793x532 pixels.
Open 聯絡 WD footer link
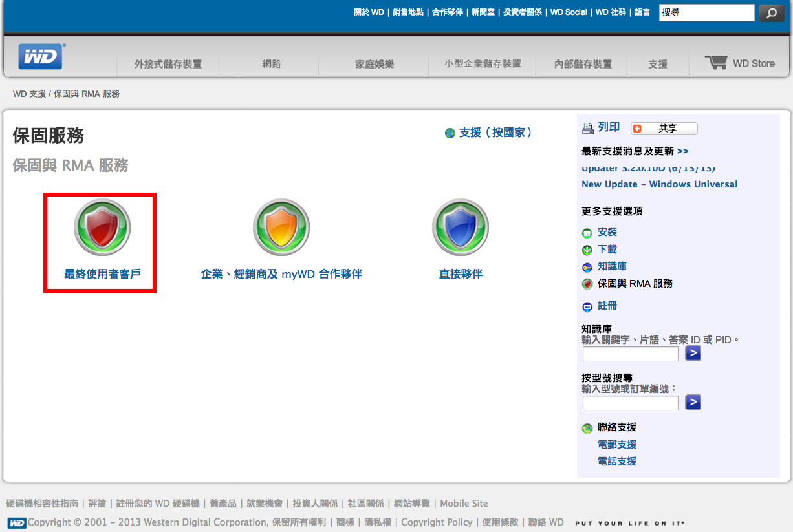point(546,522)
